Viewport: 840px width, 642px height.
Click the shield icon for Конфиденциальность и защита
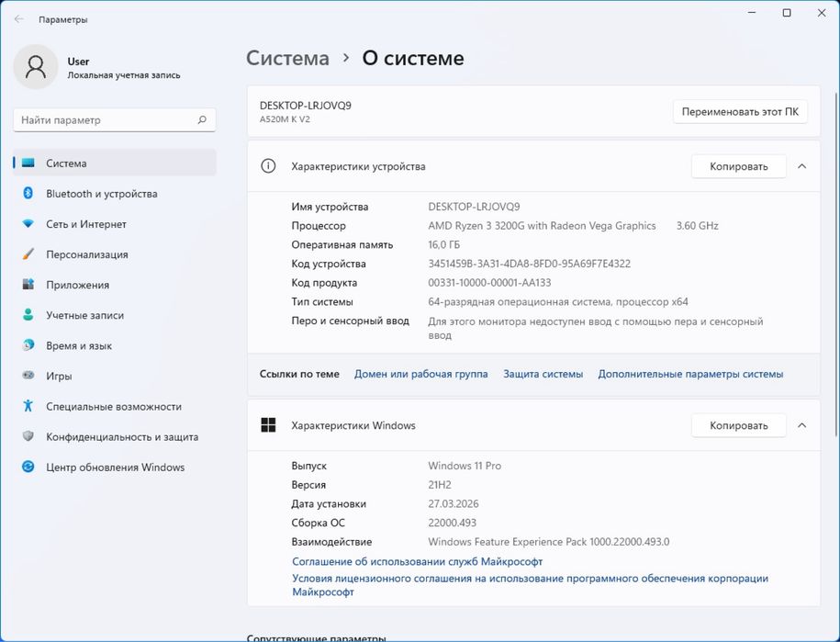[x=28, y=436]
